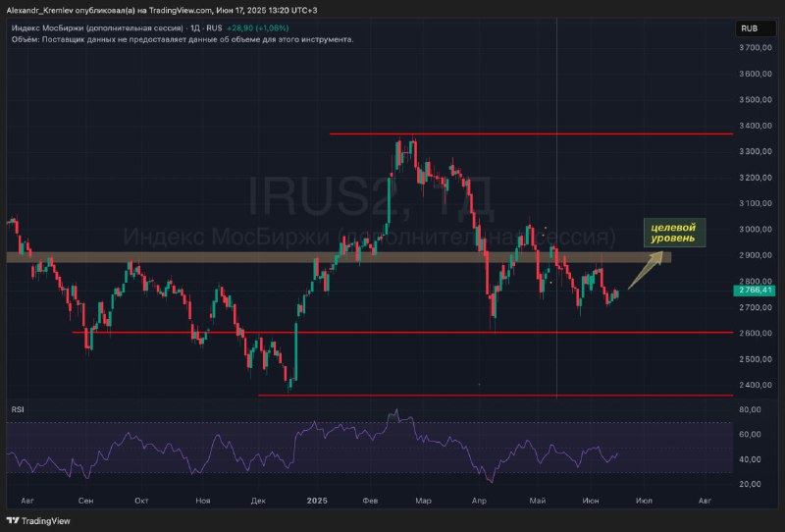The height and width of the screenshot is (532, 785).
Task: Click the 'Дек' month label on time axis
Action: pos(258,501)
